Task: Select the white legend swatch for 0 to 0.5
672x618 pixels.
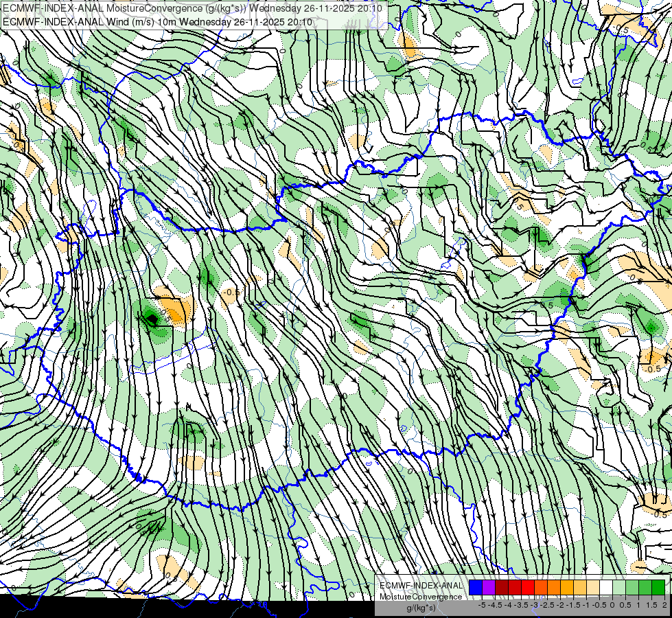Action: pyautogui.click(x=606, y=587)
